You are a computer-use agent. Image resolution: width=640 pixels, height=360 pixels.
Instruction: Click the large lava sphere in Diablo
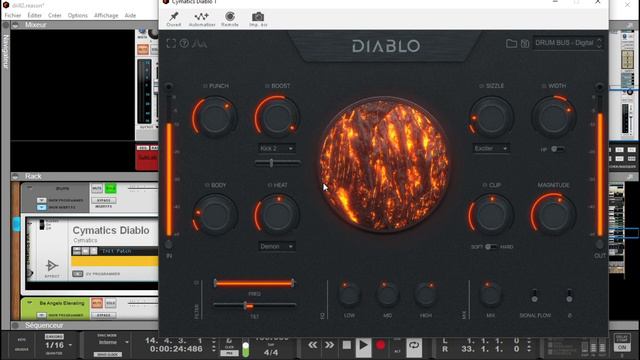pos(384,164)
